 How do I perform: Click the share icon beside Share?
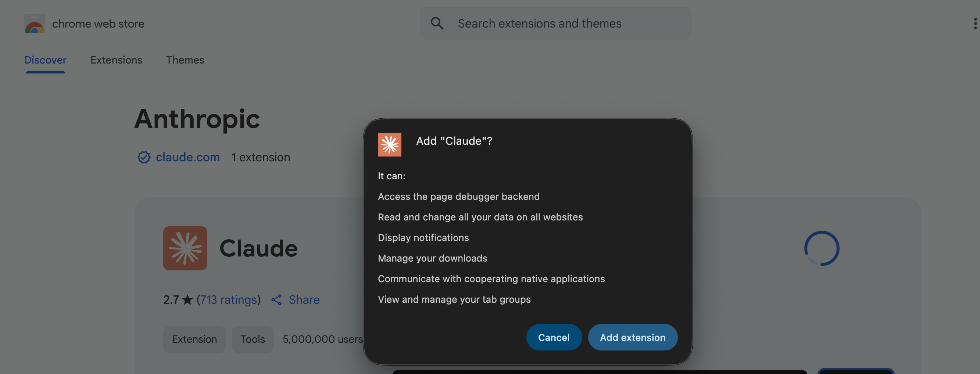276,300
